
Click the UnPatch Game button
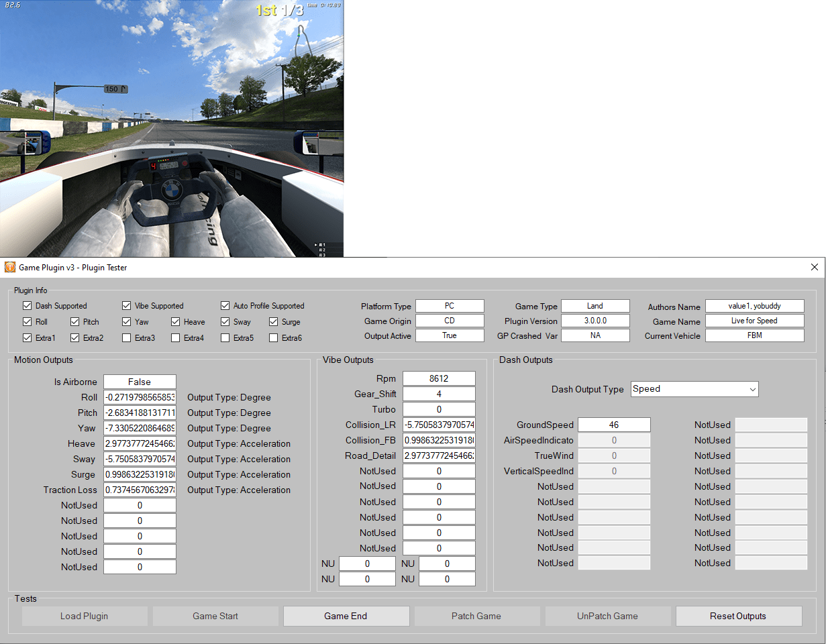point(607,616)
